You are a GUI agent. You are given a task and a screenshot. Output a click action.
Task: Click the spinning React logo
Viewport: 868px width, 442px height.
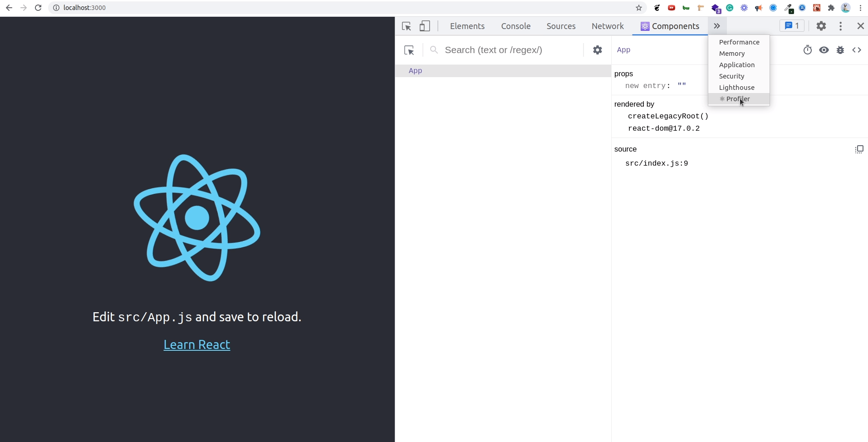tap(197, 218)
